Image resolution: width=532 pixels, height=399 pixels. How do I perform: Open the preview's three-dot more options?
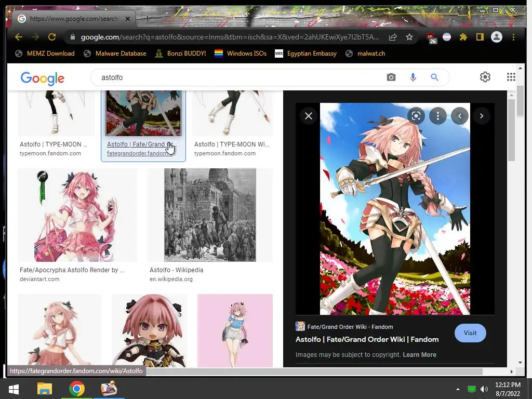point(438,116)
